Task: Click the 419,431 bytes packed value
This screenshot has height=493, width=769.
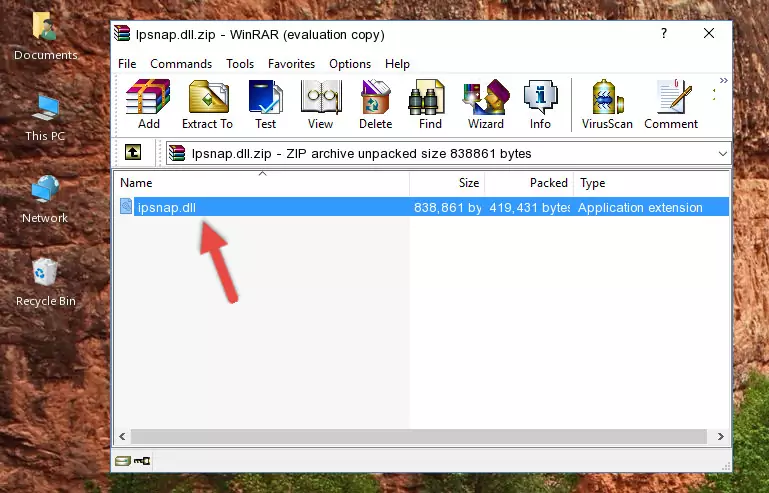Action: 529,207
